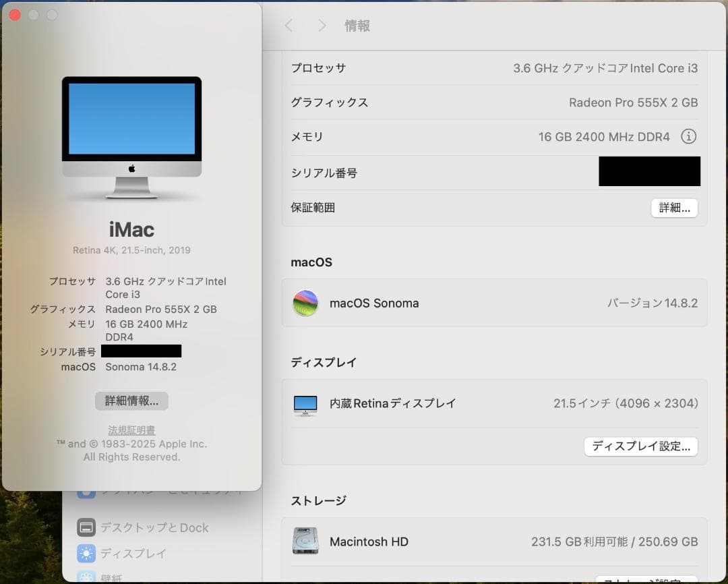This screenshot has width=728, height=584.
Task: Click the forward arrow in System Settings header
Action: pos(322,26)
